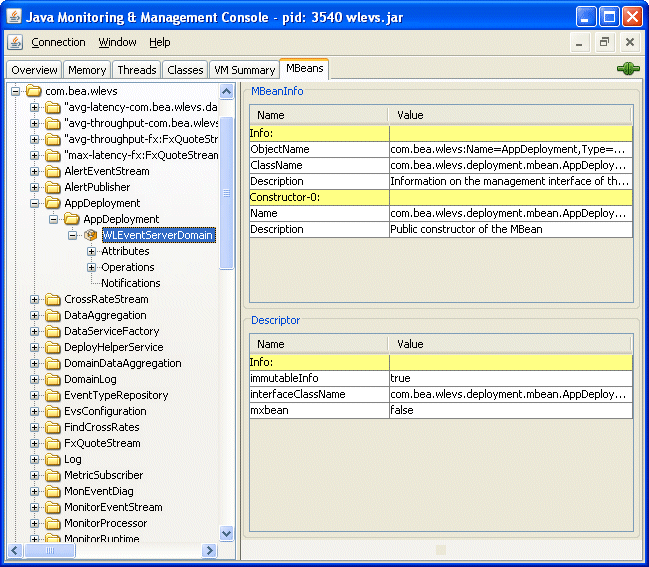Open the Connection menu

[58, 42]
